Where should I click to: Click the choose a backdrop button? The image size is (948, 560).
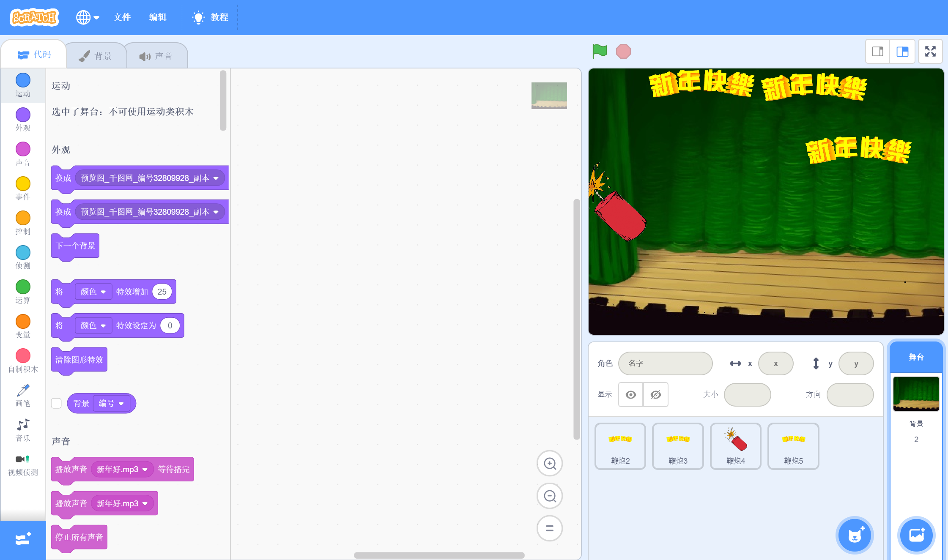pos(916,535)
